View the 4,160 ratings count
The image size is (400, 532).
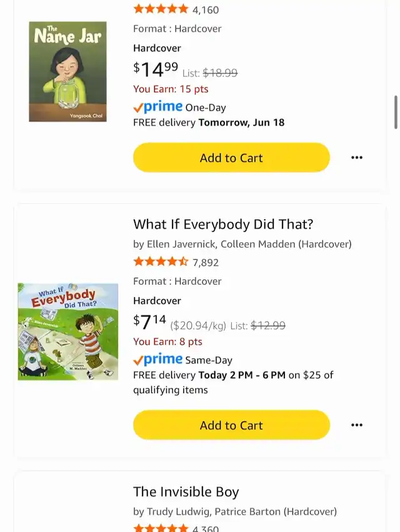tap(206, 10)
